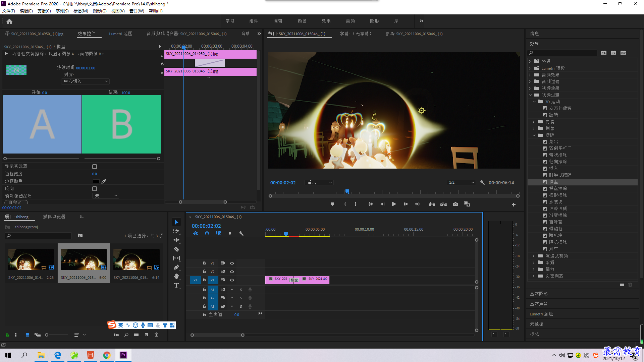Toggle V3 track visibility eye
Screen dimensions: 644x362
(232, 263)
